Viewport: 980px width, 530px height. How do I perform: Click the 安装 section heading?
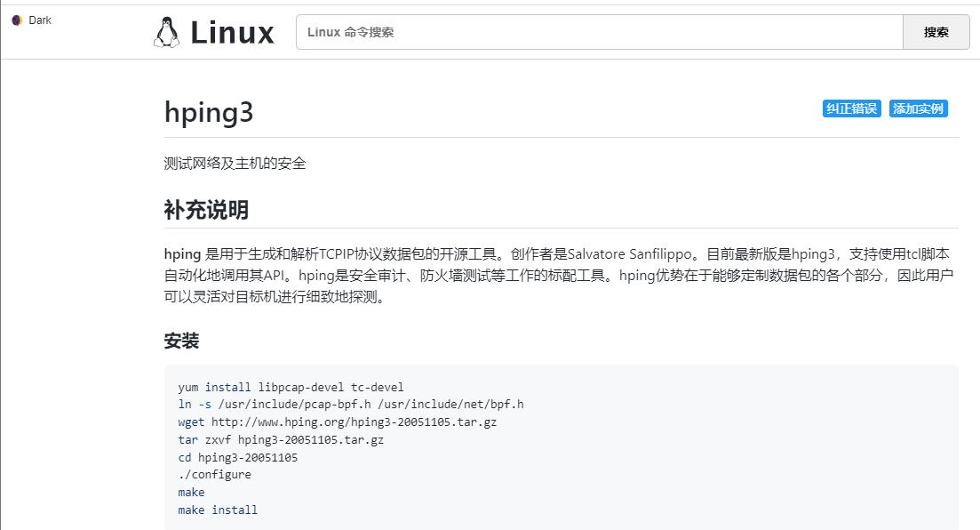(x=180, y=341)
